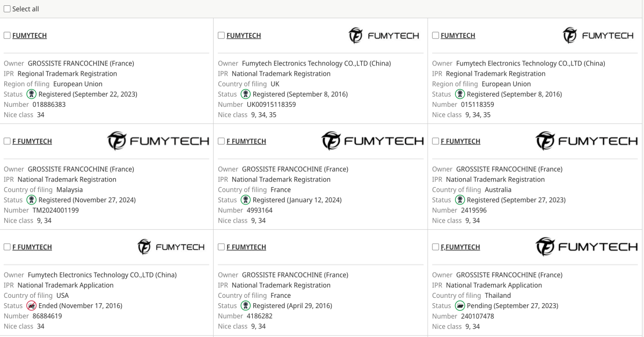Tick the Select all checkbox
644x337 pixels.
7,9
